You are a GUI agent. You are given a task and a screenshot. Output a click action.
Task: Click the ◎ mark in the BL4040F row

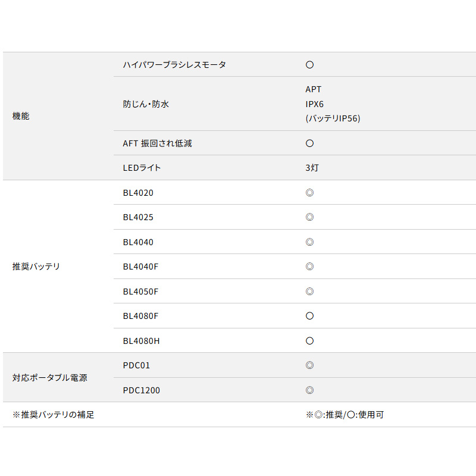coord(309,267)
